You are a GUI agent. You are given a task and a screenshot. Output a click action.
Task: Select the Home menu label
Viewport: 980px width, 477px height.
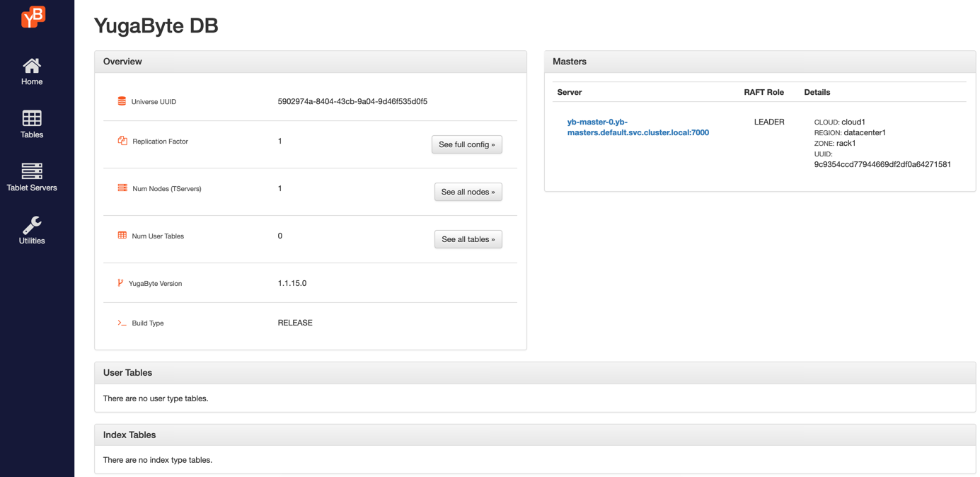pos(32,82)
